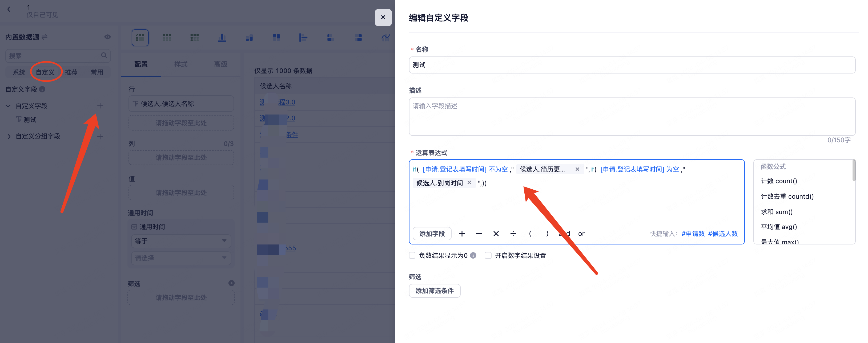Screen dimensions: 868x343
Task: Toggle the data source eye visibility icon
Action: [107, 37]
